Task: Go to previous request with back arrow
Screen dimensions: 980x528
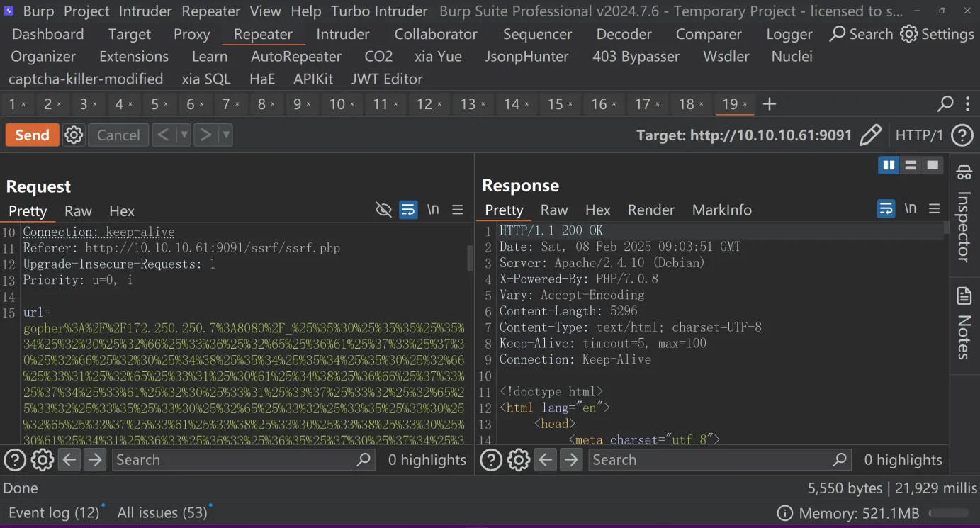Action: click(x=163, y=135)
